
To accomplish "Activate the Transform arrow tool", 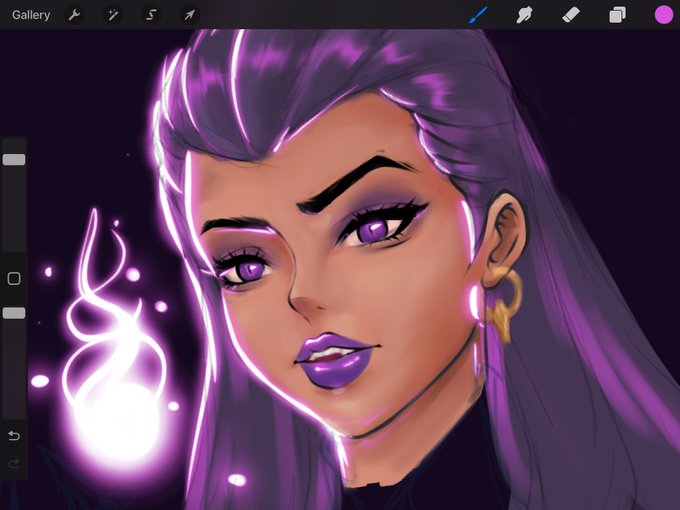I will (189, 15).
